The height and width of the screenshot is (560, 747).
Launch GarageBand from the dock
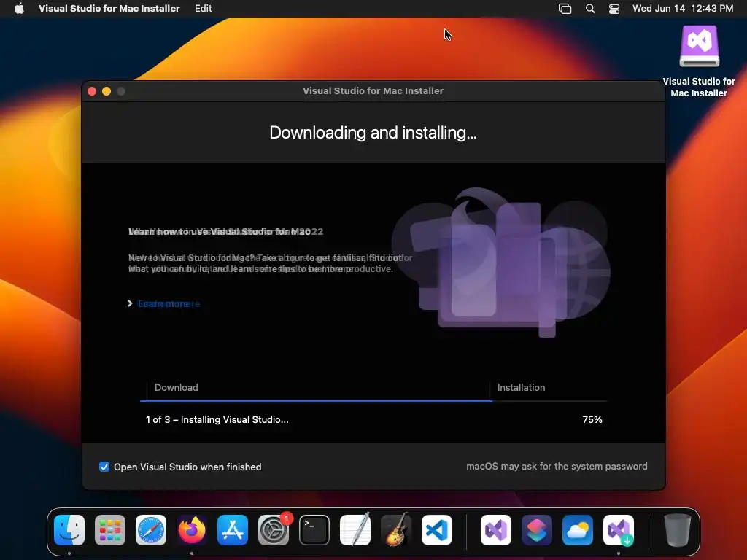(396, 530)
